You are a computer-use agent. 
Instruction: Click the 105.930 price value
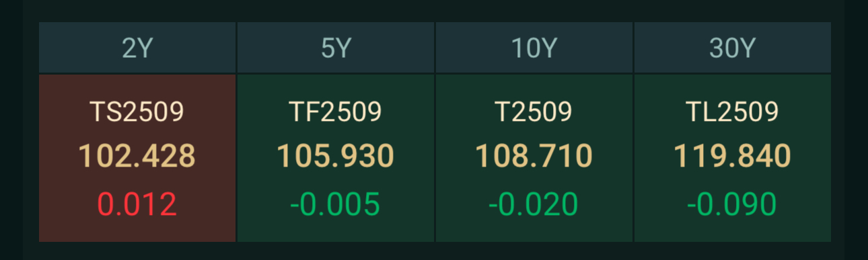(x=336, y=157)
